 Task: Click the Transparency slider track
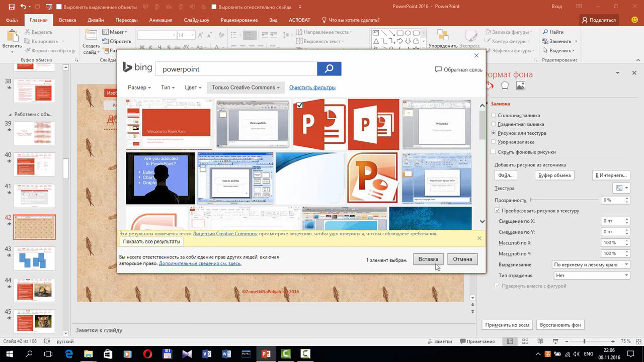click(x=563, y=200)
